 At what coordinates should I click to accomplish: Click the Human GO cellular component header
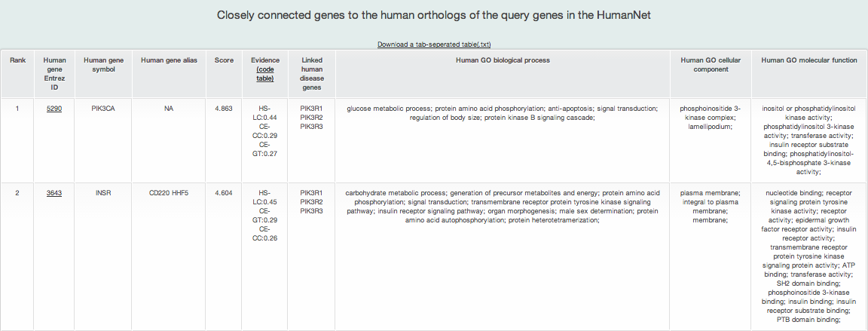click(711, 65)
